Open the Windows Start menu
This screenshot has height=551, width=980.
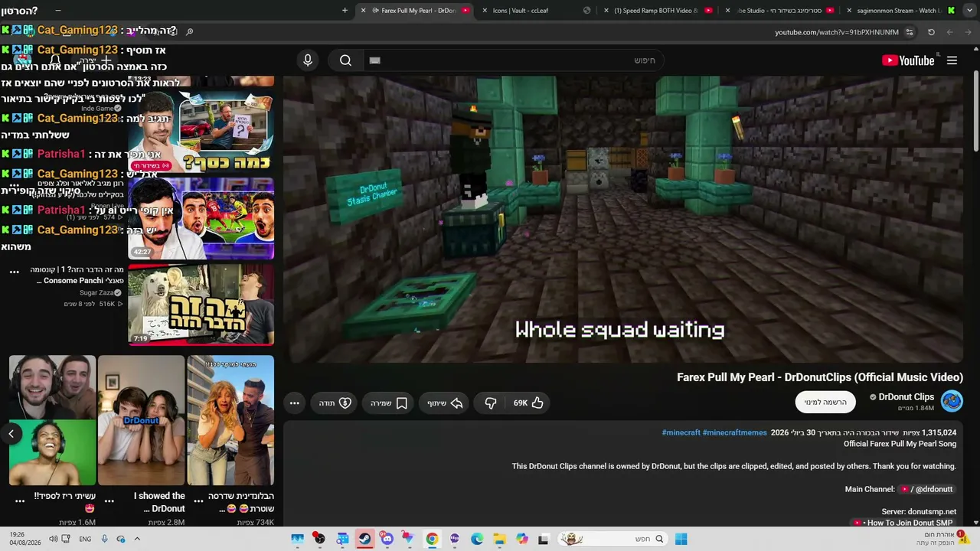tap(681, 539)
